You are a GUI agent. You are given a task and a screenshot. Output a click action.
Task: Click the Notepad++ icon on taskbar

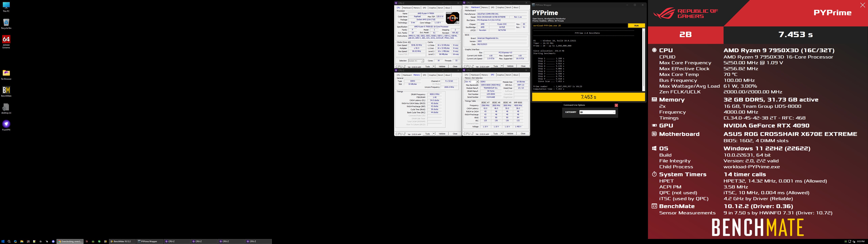(x=34, y=241)
